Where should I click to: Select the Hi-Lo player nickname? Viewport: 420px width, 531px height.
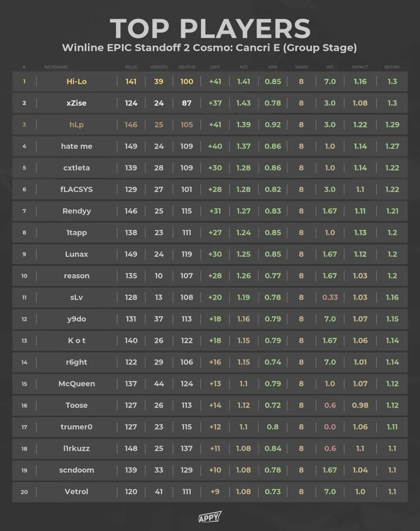click(77, 81)
